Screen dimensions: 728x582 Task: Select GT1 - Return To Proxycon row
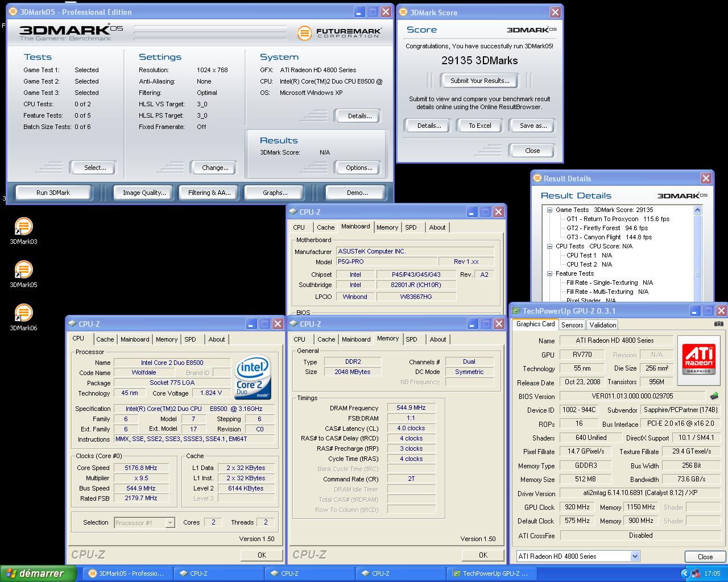pyautogui.click(x=618, y=219)
